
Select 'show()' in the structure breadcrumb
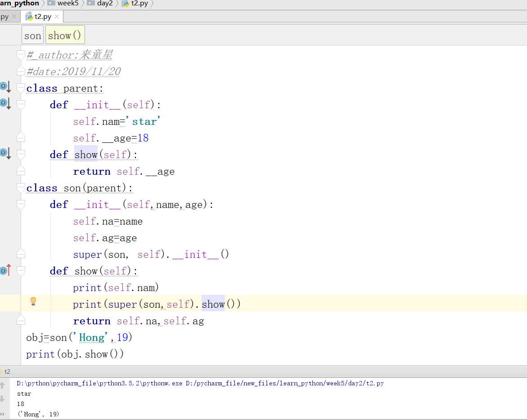click(x=65, y=35)
